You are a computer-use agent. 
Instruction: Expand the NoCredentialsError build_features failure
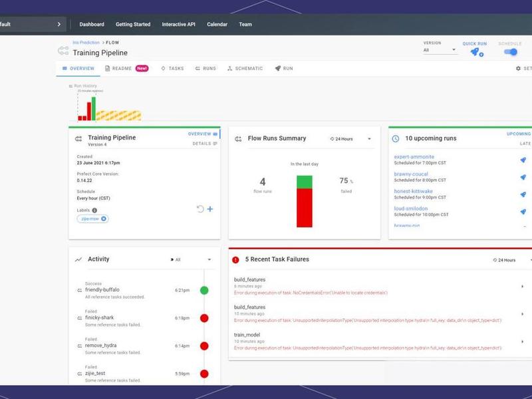(522, 287)
